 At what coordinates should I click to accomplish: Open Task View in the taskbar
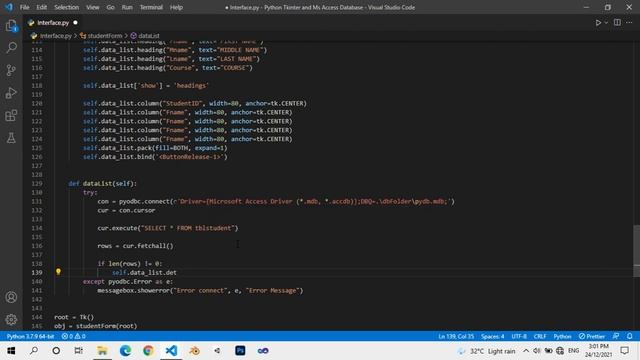click(x=79, y=351)
